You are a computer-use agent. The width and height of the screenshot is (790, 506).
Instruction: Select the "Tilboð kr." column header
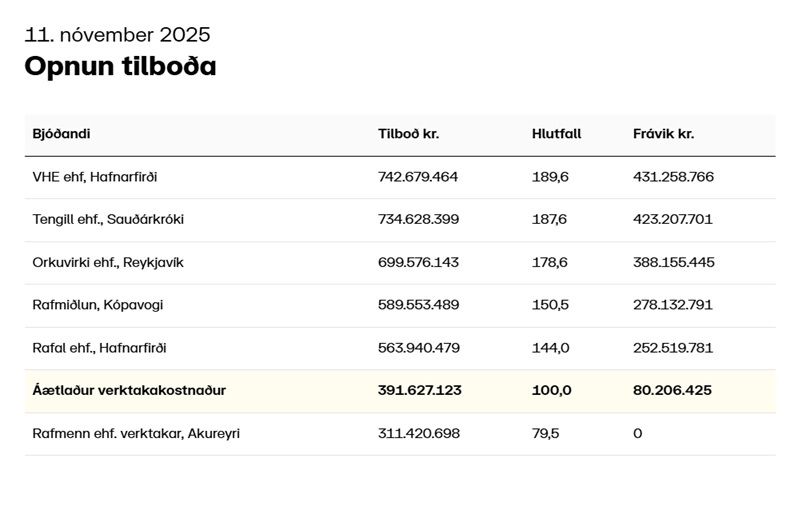click(x=408, y=134)
